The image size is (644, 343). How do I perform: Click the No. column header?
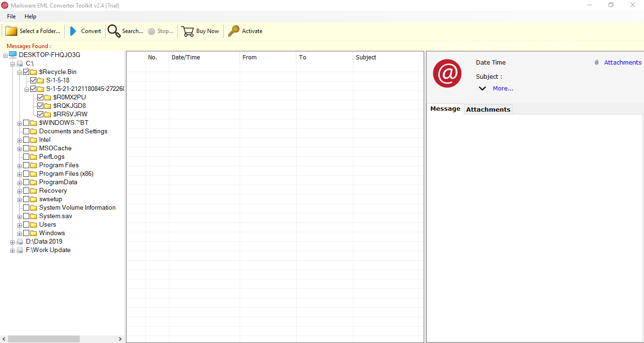pos(157,57)
